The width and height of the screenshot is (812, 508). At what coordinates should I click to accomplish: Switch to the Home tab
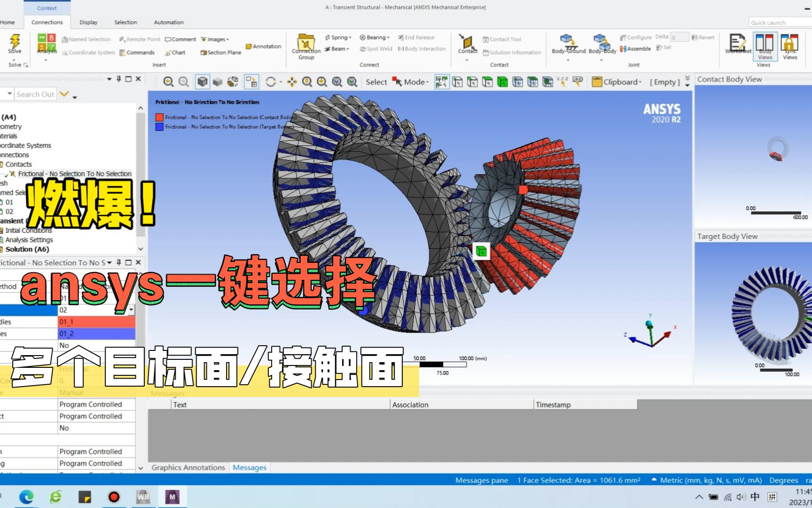pos(7,22)
